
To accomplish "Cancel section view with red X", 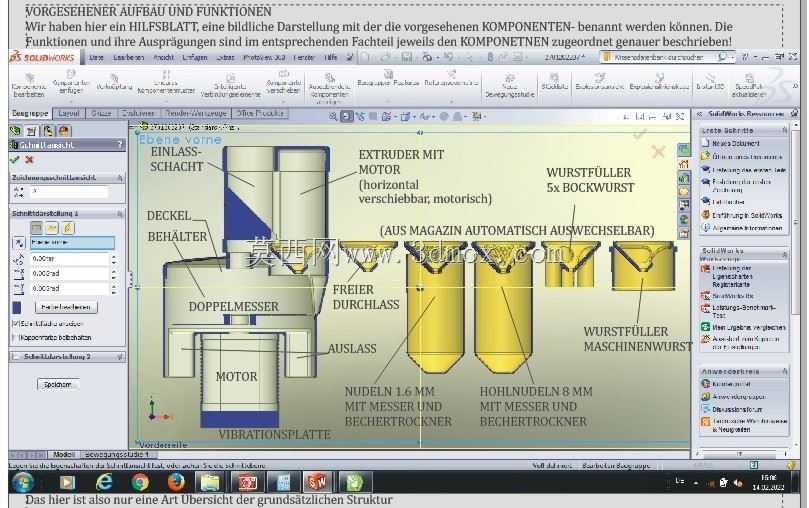I will (x=29, y=160).
